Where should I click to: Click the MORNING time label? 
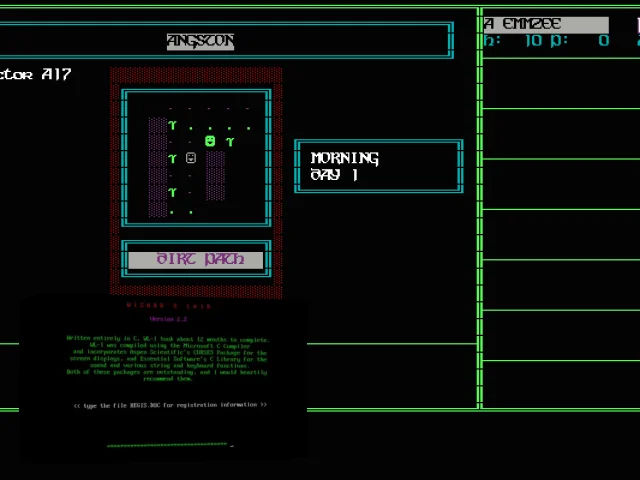click(344, 158)
